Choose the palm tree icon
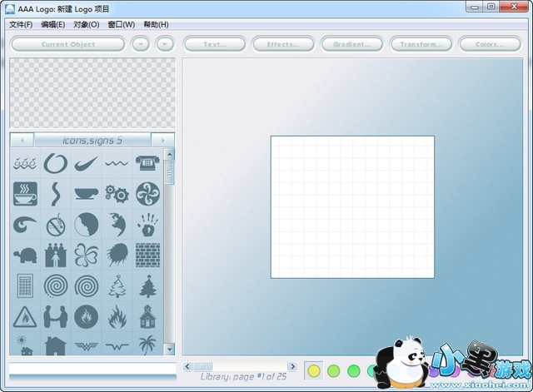This screenshot has height=392, width=533. [147, 345]
